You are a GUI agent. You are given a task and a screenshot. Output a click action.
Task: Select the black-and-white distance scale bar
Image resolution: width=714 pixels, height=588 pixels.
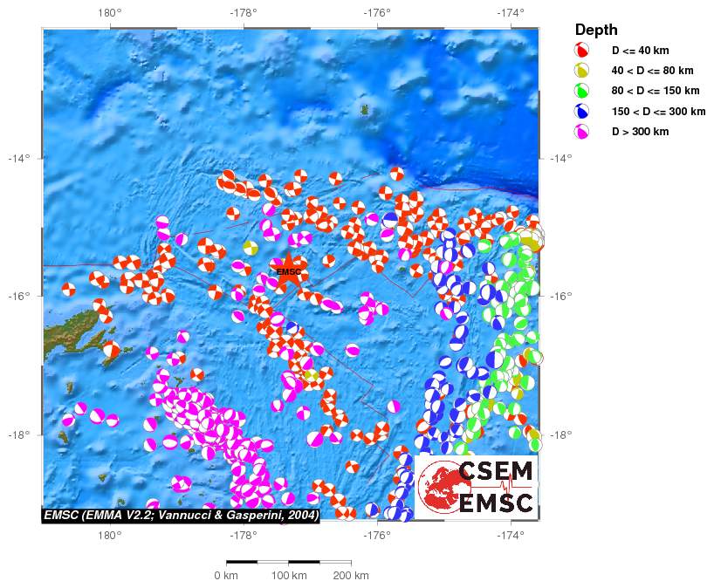[289, 562]
